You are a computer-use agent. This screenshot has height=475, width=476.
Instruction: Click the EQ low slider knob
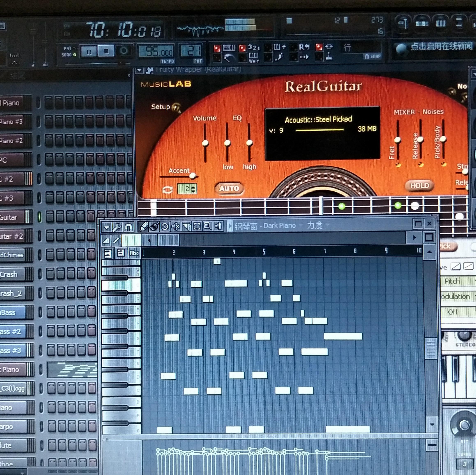[x=227, y=143]
